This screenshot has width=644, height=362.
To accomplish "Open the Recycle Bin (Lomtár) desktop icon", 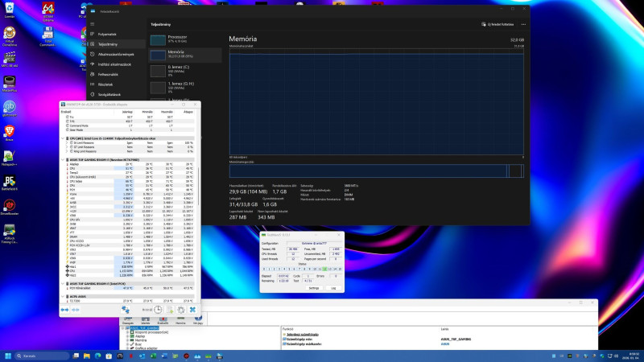I will coord(10,10).
